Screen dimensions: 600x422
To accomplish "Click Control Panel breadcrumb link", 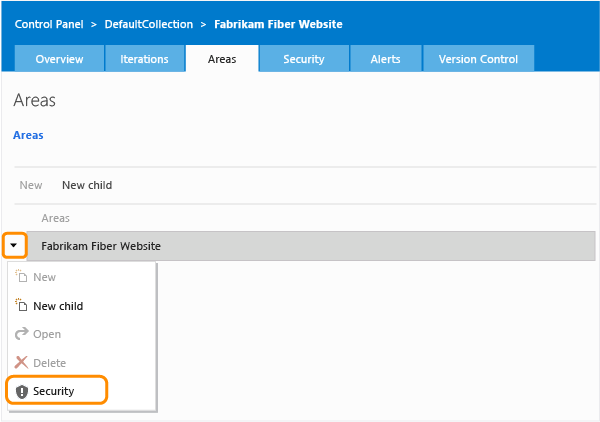I will click(49, 24).
